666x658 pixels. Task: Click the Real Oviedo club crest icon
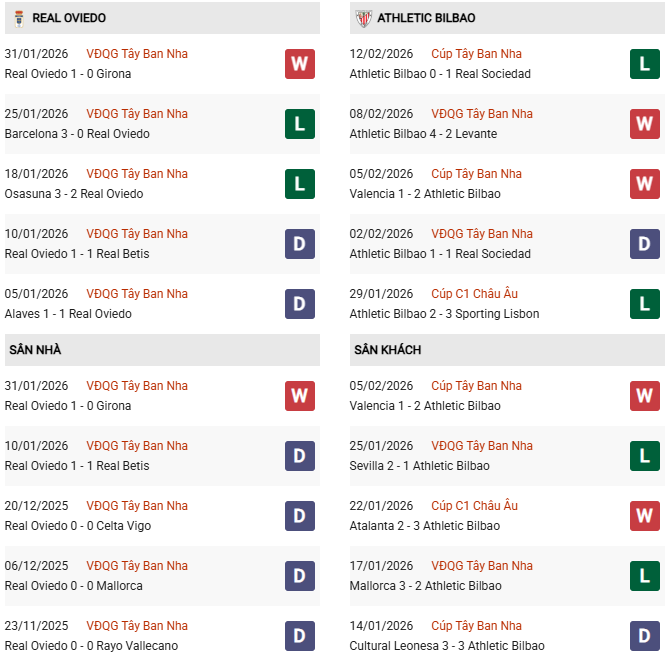[x=16, y=18]
